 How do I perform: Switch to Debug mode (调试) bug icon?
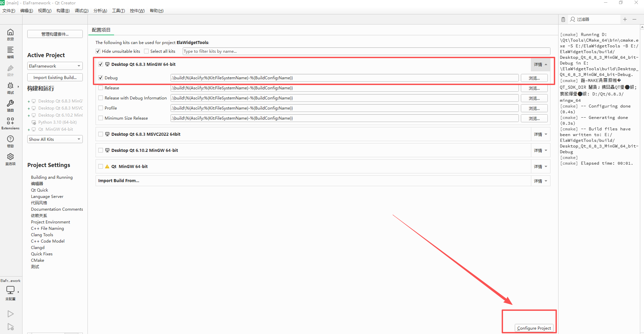point(10,86)
